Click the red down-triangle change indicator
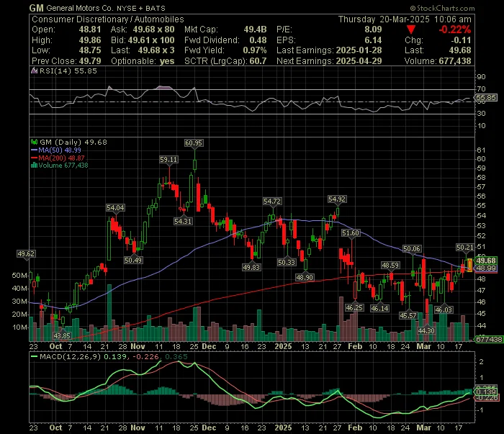 pyautogui.click(x=411, y=30)
